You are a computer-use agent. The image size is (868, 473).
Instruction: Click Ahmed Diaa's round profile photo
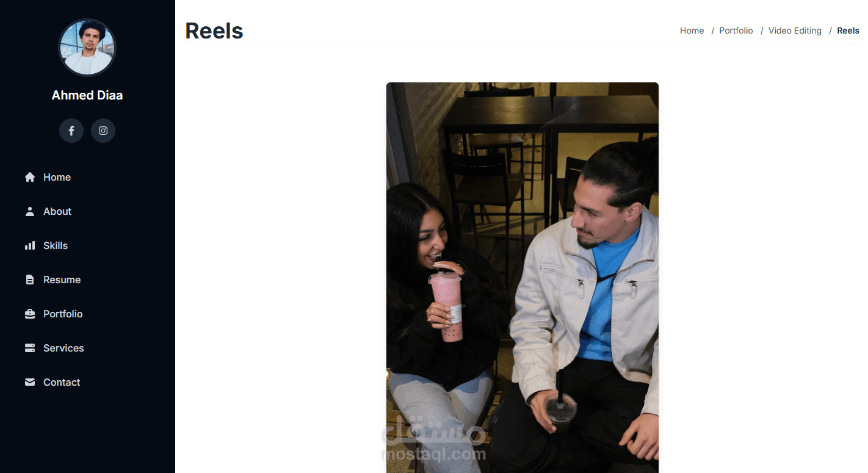(x=87, y=48)
